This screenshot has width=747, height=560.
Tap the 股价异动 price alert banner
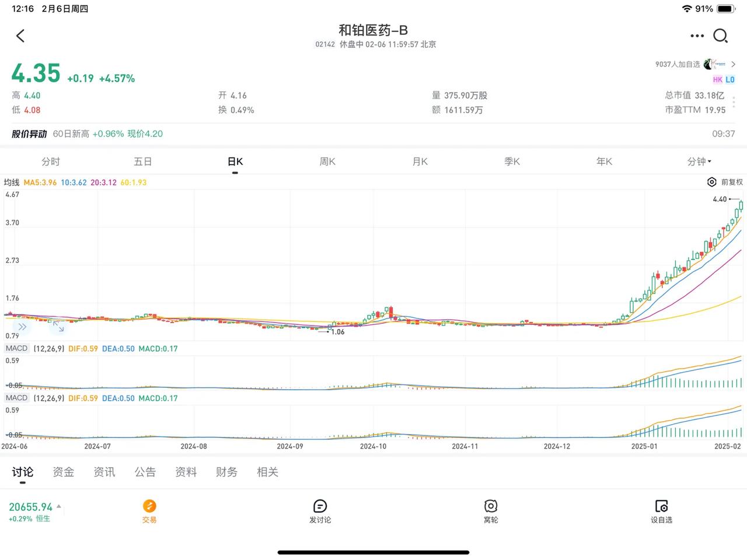[x=373, y=134]
